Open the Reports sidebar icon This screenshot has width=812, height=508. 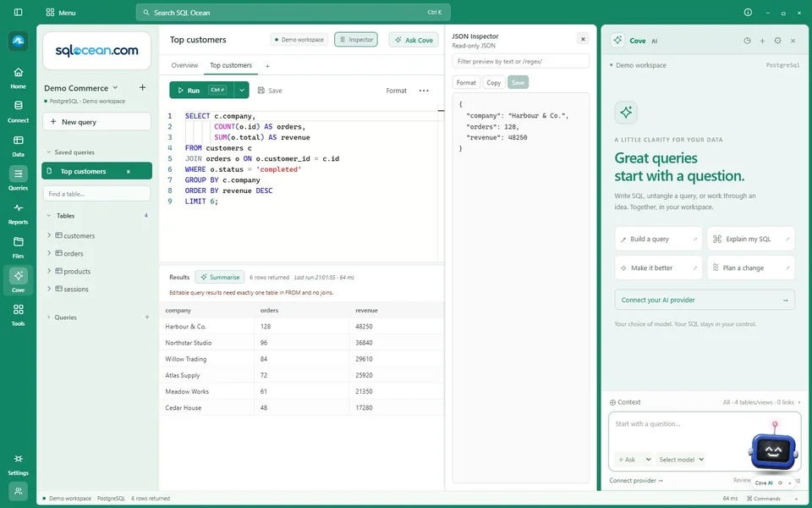(x=18, y=213)
